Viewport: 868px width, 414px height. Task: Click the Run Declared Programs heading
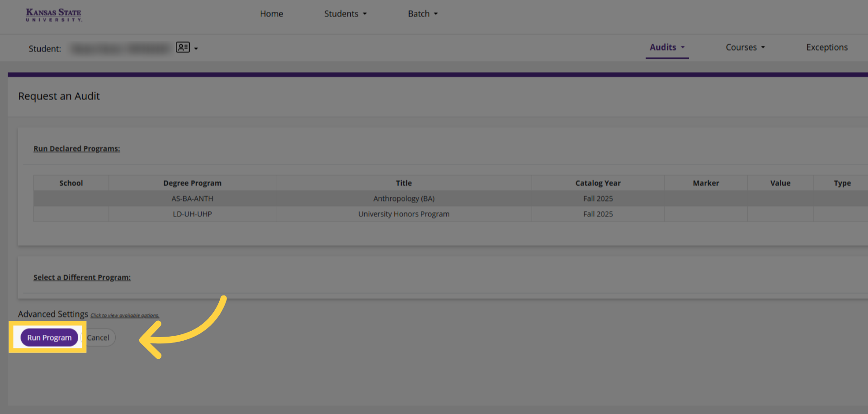(77, 148)
